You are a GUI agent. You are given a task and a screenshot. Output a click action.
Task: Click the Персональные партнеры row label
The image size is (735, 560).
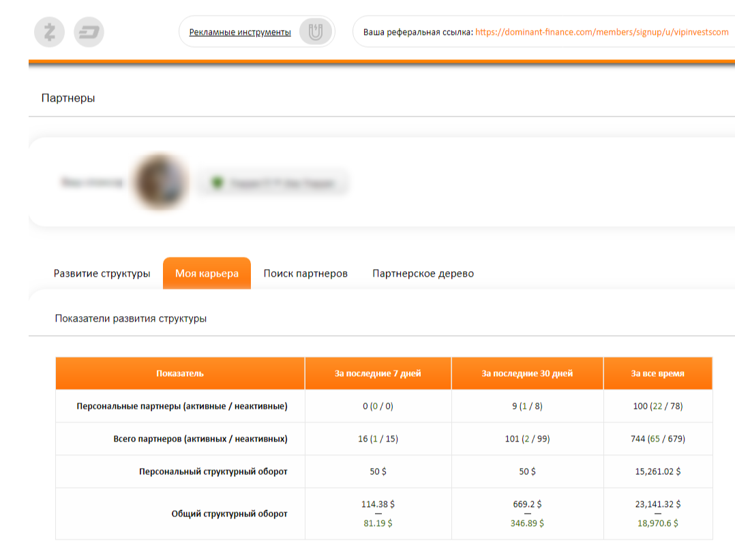coord(181,406)
